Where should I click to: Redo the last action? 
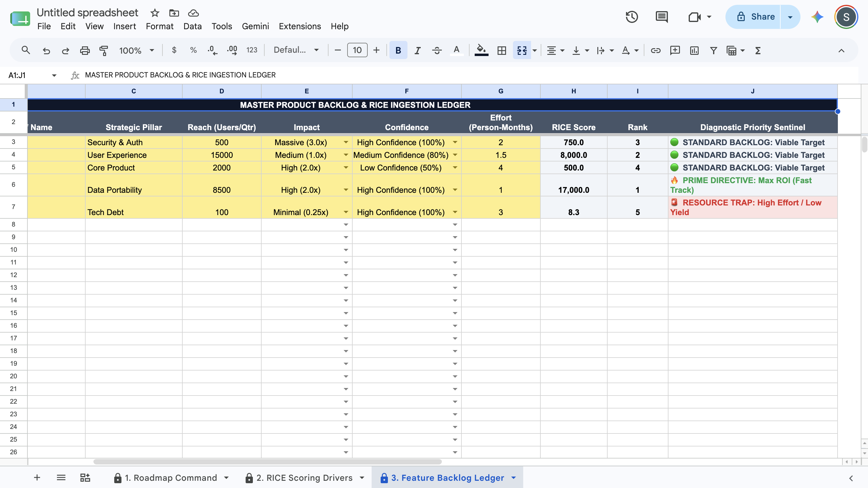pyautogui.click(x=65, y=51)
